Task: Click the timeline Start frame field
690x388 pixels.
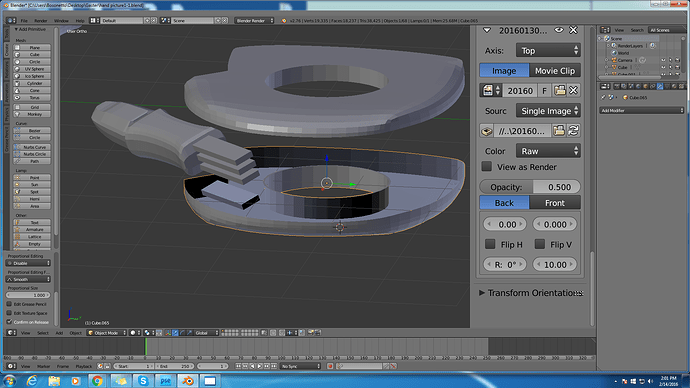Action: click(x=133, y=366)
